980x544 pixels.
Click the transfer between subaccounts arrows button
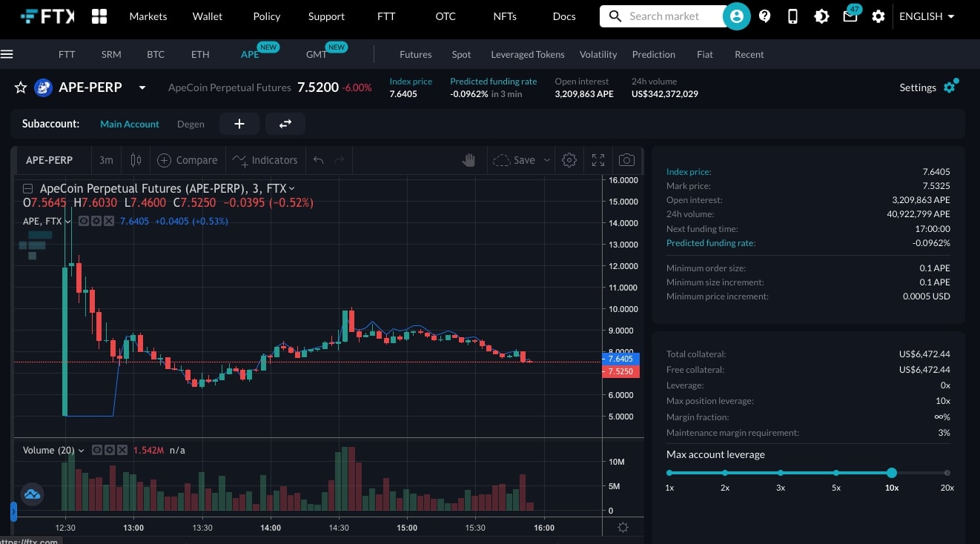[x=285, y=124]
